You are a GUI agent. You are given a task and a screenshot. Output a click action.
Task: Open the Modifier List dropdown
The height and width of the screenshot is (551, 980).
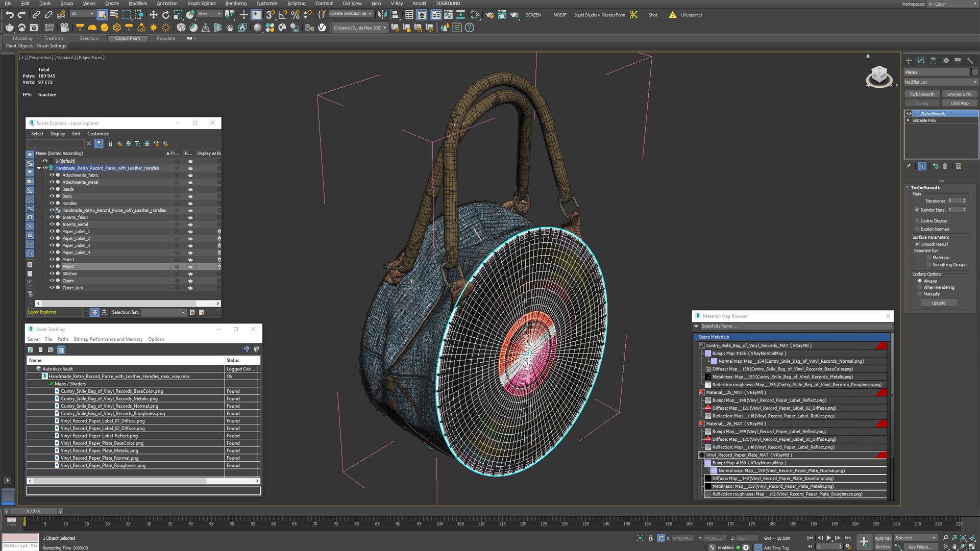click(x=941, y=82)
